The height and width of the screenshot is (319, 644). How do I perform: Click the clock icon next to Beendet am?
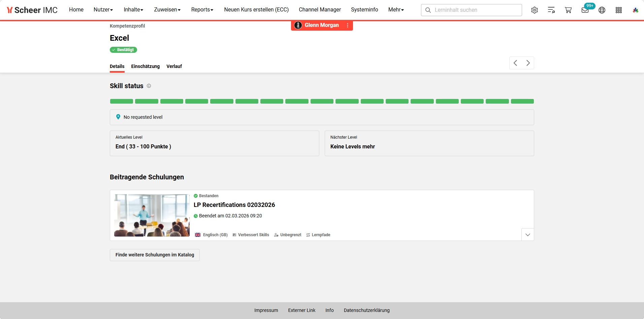(x=196, y=216)
